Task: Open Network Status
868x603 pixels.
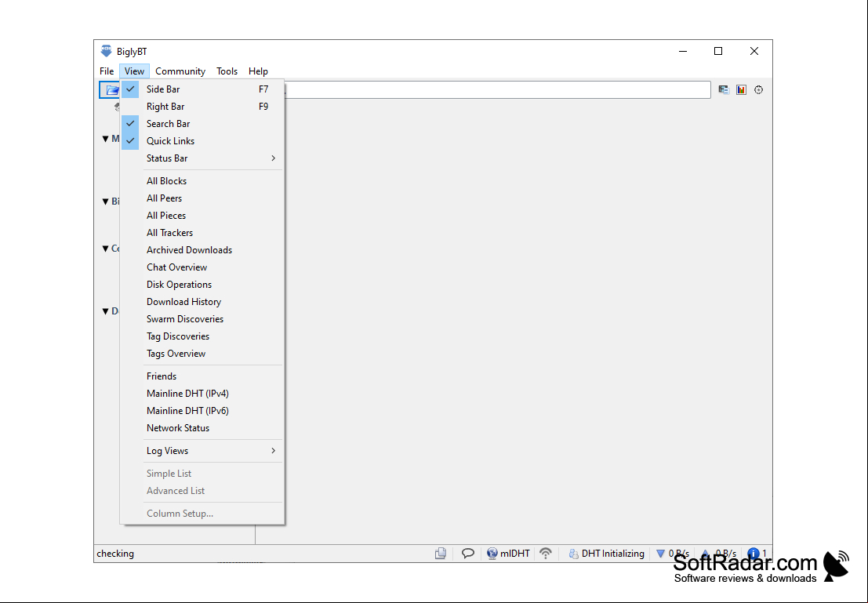Action: click(202, 428)
